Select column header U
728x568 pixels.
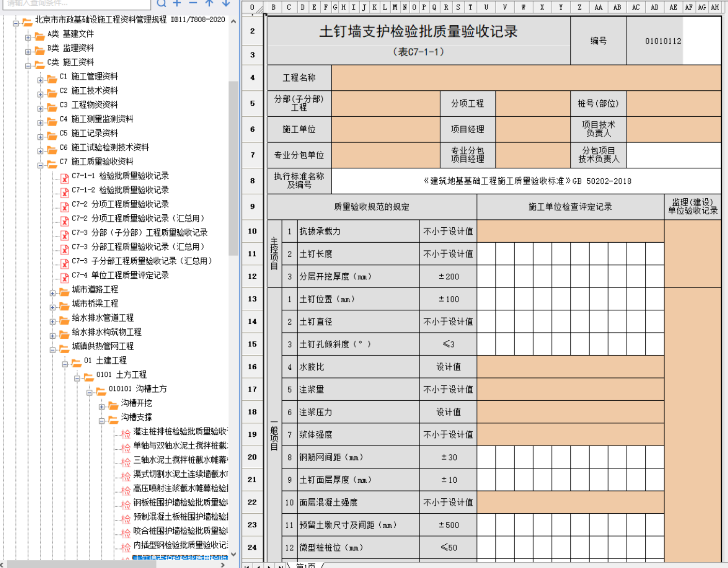[486, 7]
